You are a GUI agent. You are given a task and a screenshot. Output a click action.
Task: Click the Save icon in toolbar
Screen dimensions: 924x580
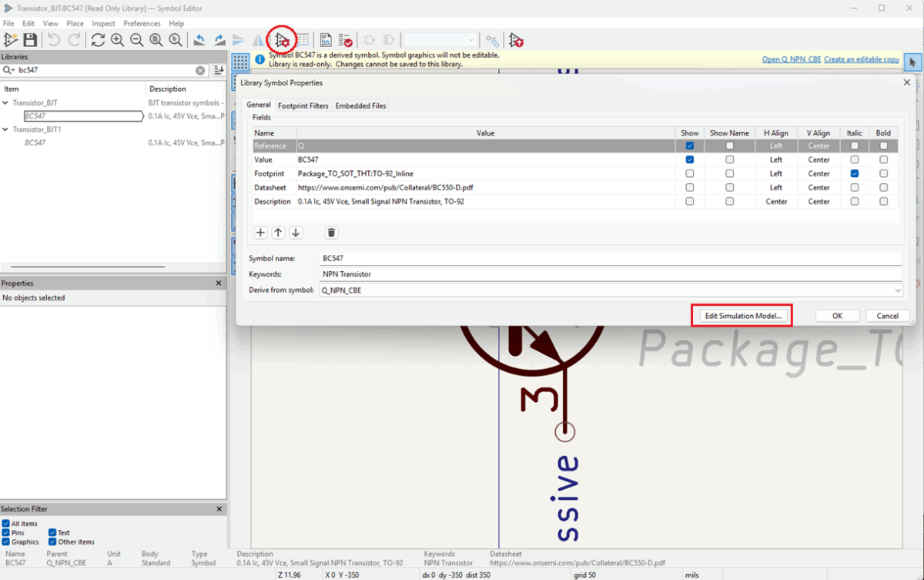pyautogui.click(x=30, y=40)
